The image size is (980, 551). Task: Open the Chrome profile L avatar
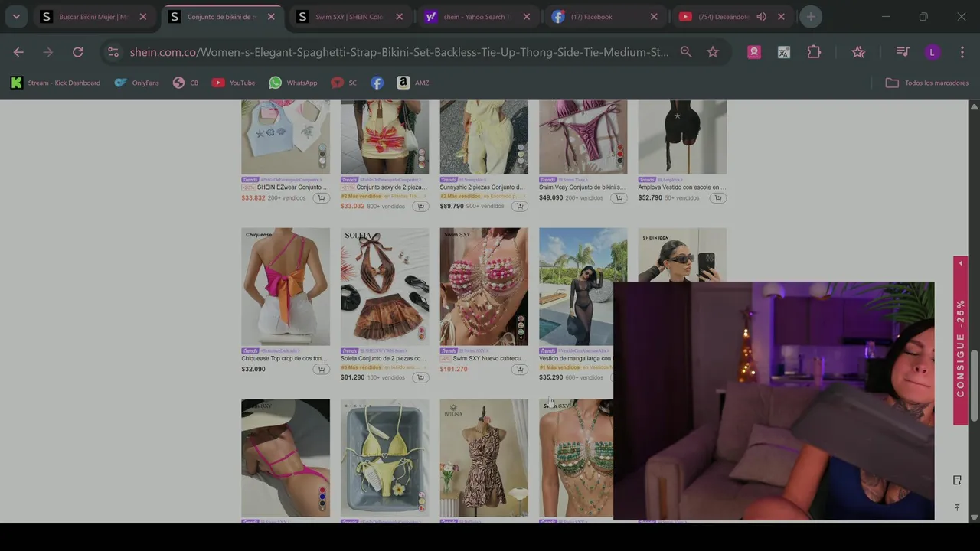pos(932,52)
